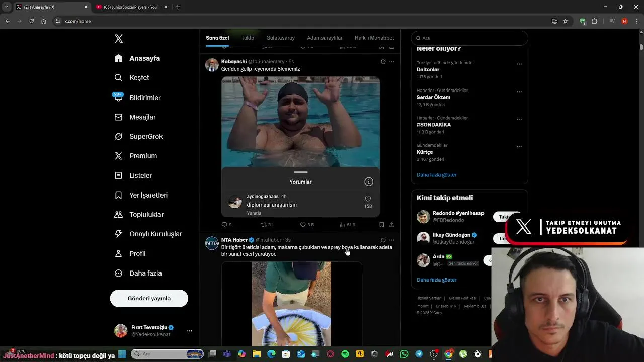Switch to the JuniorSoccerPlayers YouTube tab

pyautogui.click(x=131, y=7)
